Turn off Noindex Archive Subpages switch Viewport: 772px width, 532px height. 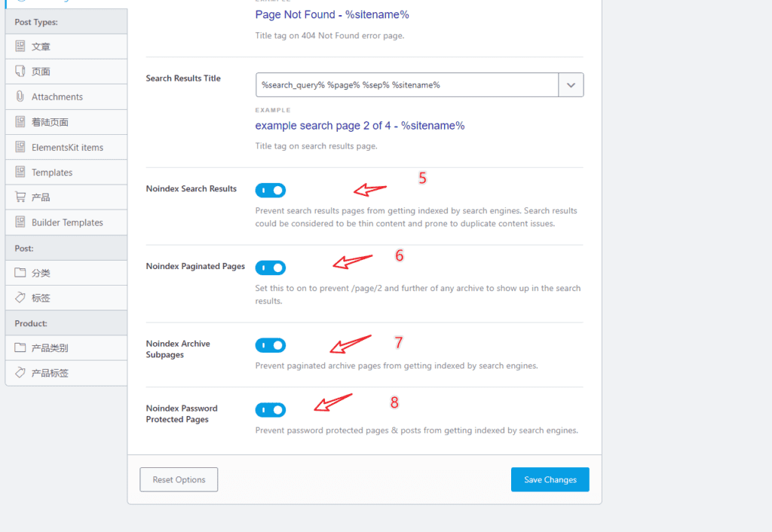click(x=271, y=345)
